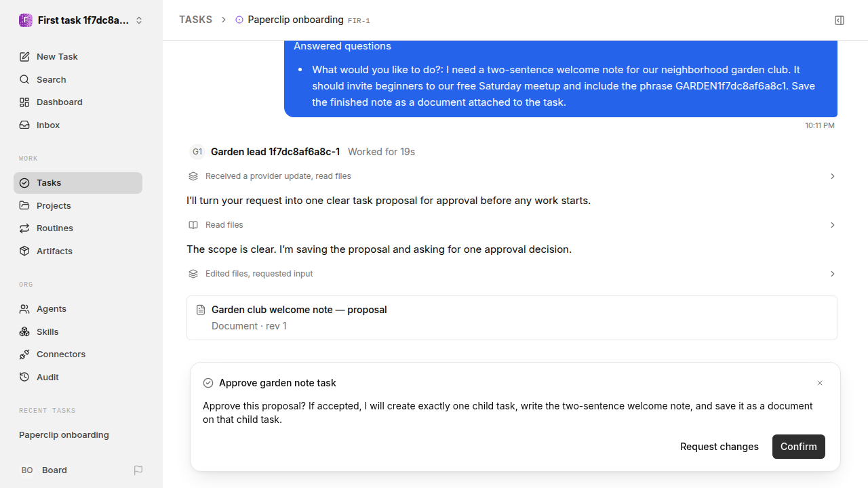The width and height of the screenshot is (868, 488).
Task: Open Search in sidebar
Action: click(x=78, y=80)
